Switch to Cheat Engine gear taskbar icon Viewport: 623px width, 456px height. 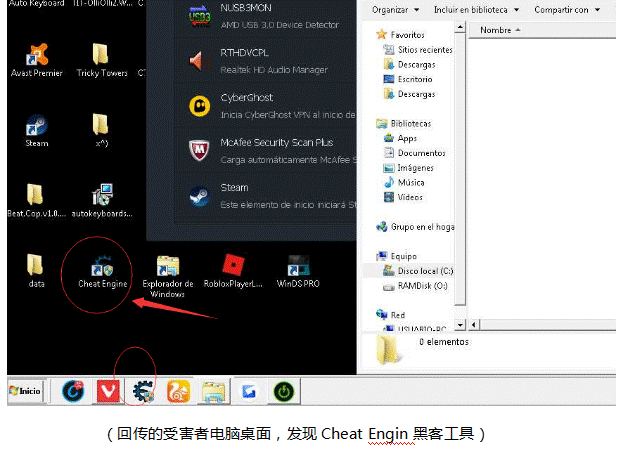coord(143,391)
